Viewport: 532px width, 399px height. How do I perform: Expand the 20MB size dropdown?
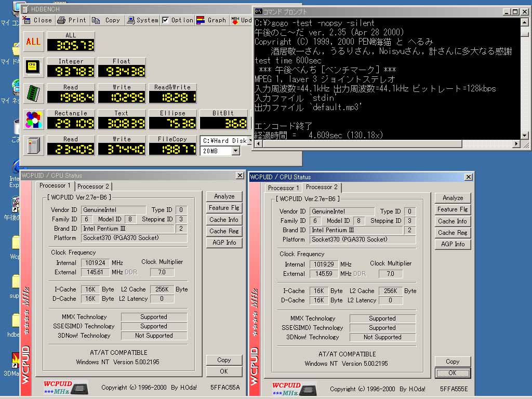(x=235, y=151)
